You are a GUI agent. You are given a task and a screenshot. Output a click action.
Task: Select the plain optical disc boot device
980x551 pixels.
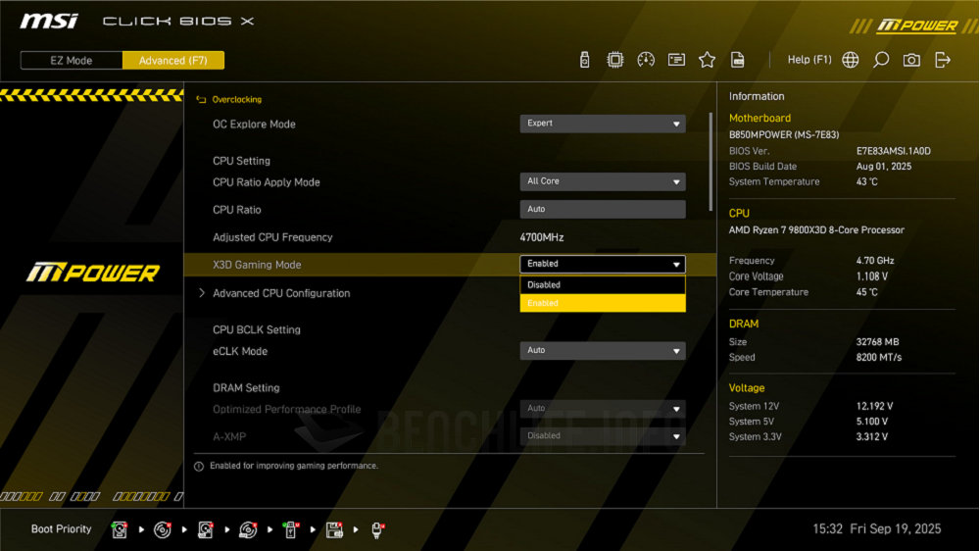pyautogui.click(x=163, y=529)
